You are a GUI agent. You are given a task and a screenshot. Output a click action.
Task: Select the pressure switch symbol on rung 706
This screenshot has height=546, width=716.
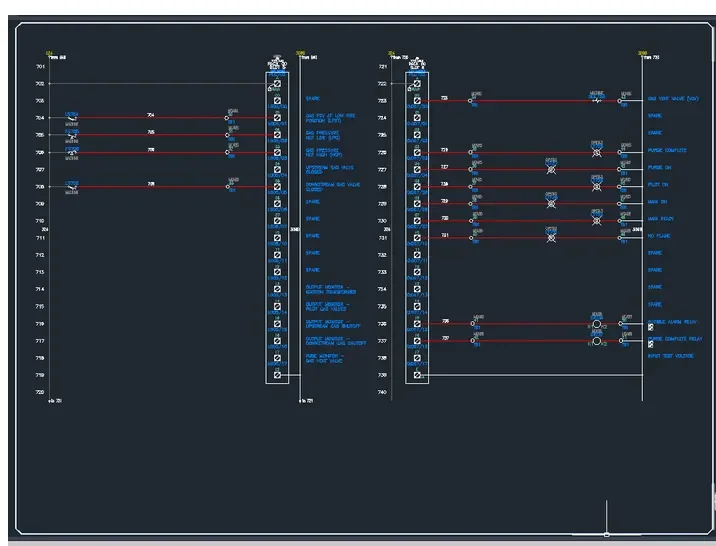pyautogui.click(x=72, y=152)
